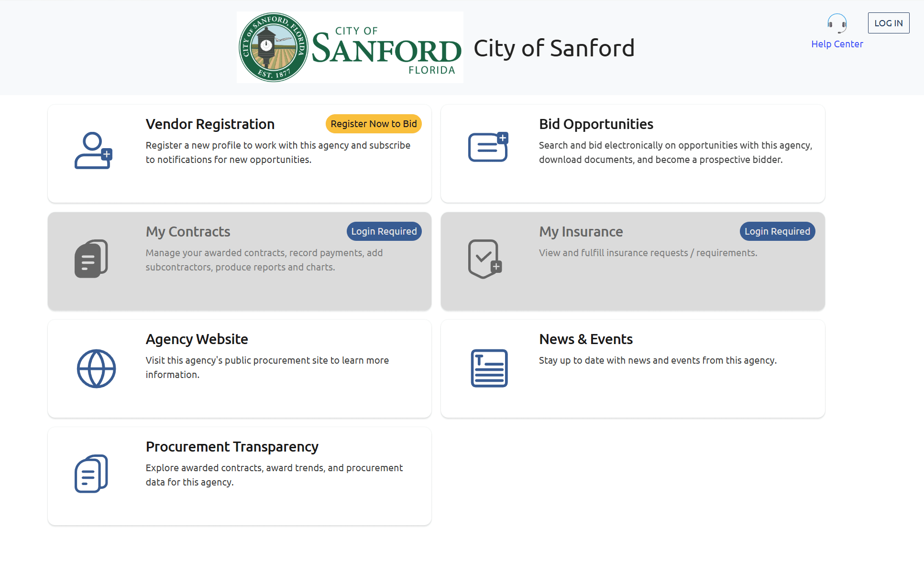Open the Procurement Transparency title
Viewport: 924px width, 572px height.
click(x=232, y=447)
